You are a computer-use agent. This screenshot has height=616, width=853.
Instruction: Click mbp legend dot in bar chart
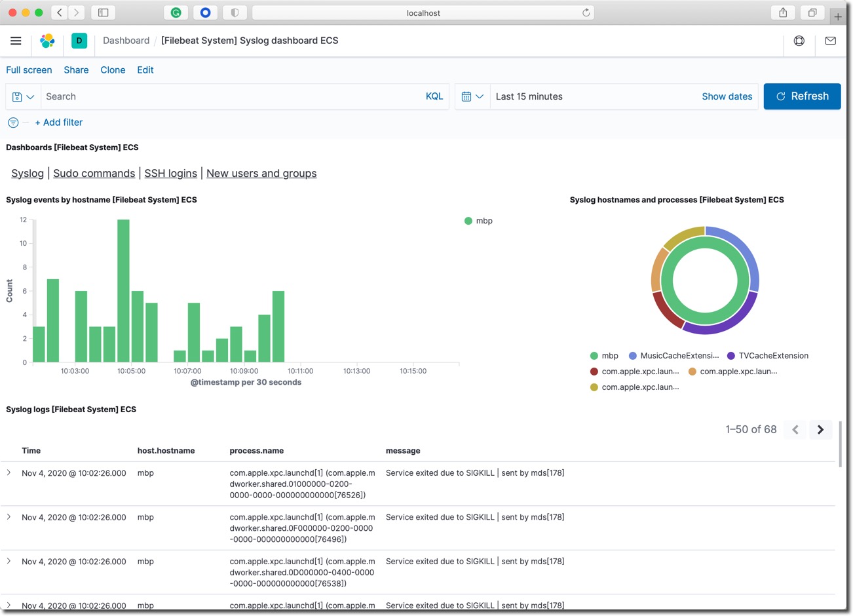tap(468, 221)
